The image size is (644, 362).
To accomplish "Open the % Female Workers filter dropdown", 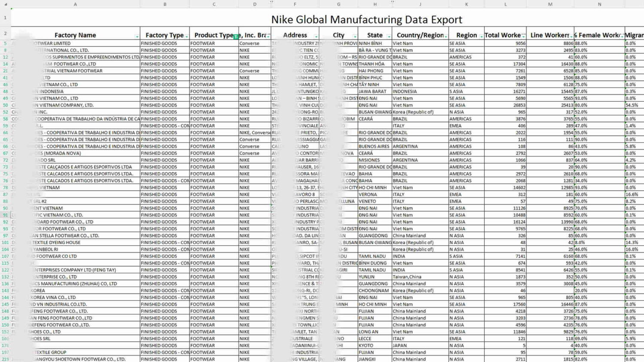I will pyautogui.click(x=622, y=36).
